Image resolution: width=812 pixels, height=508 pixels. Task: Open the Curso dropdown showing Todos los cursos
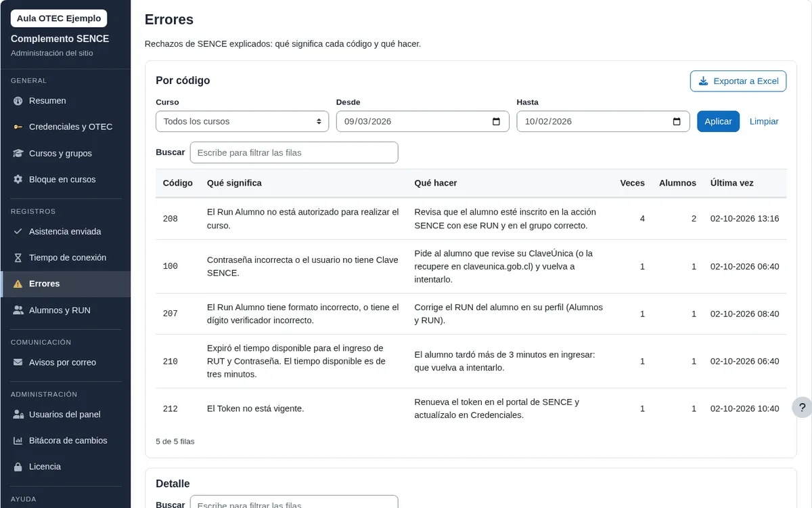pyautogui.click(x=242, y=121)
